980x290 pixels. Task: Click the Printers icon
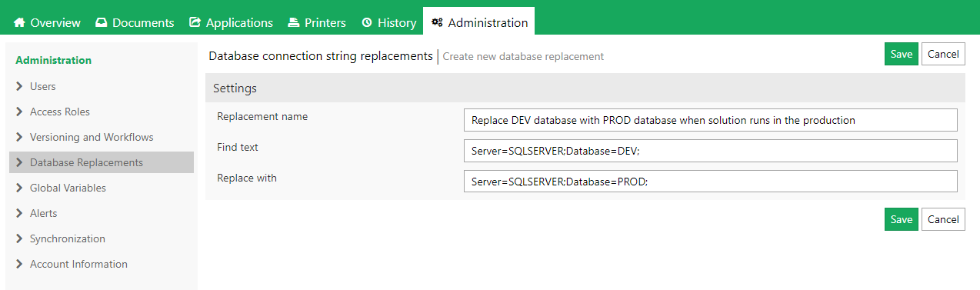point(294,22)
